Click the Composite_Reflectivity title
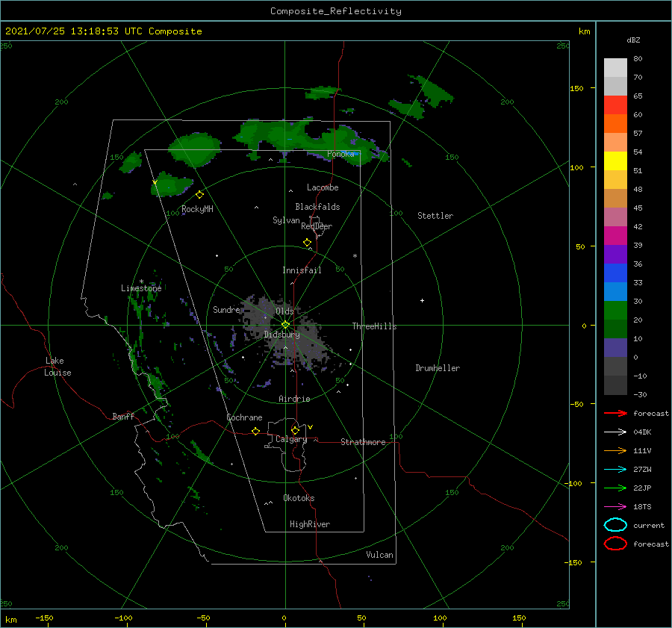This screenshot has height=628, width=672. (x=335, y=11)
